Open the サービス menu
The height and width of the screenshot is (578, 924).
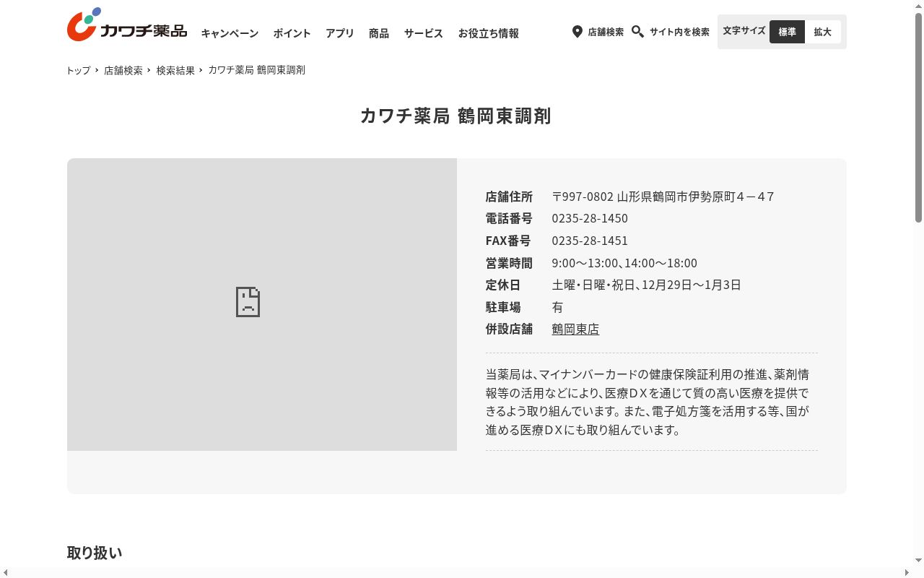pyautogui.click(x=424, y=33)
